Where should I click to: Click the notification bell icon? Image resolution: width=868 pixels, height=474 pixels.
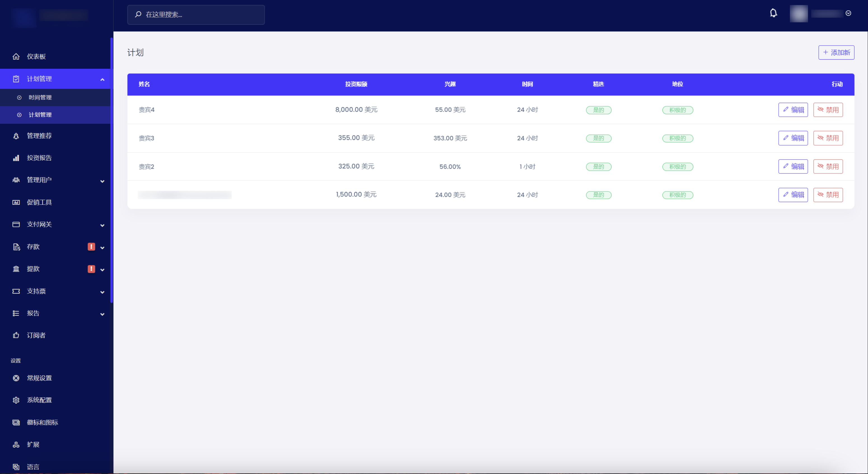[x=773, y=13]
